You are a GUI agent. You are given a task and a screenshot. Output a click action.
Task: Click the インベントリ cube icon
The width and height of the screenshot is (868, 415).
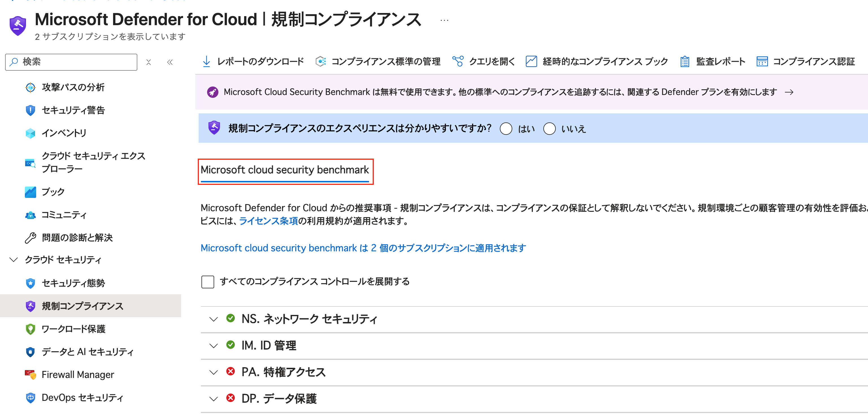click(30, 133)
